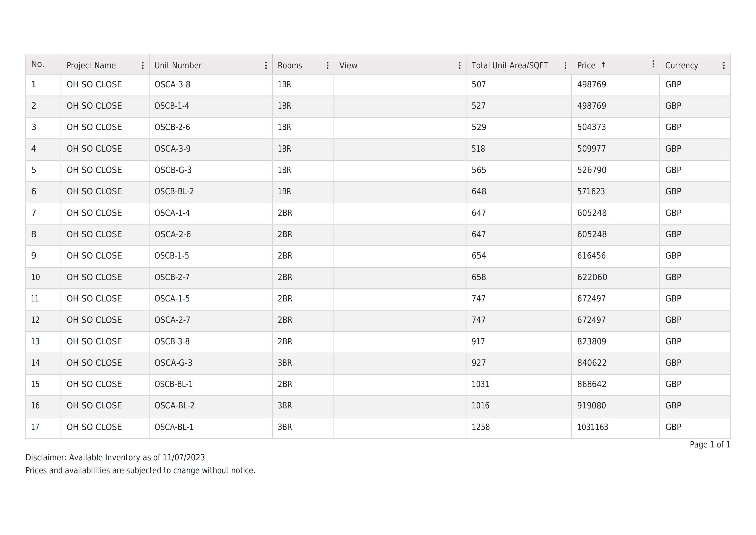The image size is (756, 535).
Task: Select unit number OSCB-3-8
Action: click(x=172, y=342)
